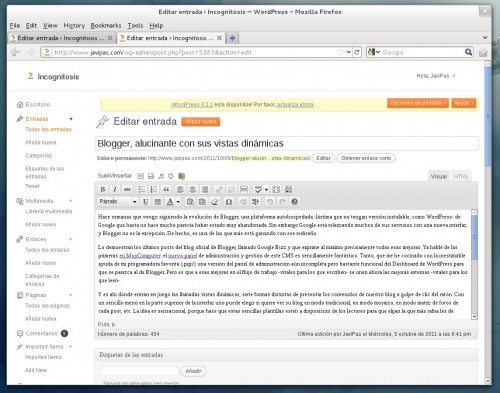Image resolution: width=500 pixels, height=393 pixels.
Task: Open the Bookmarks menu
Action: 106,25
